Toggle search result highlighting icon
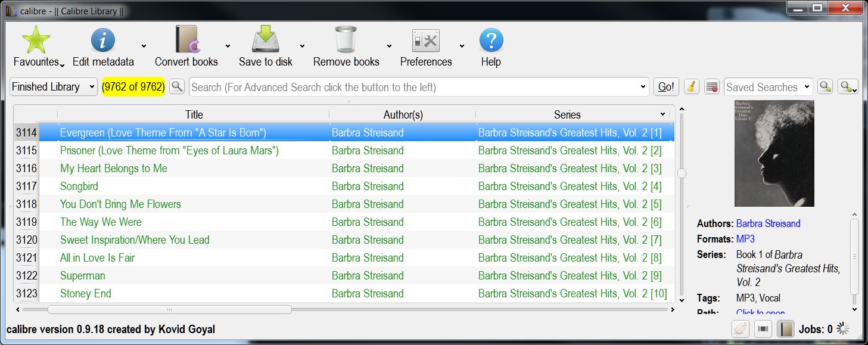The height and width of the screenshot is (345, 868). [x=711, y=86]
